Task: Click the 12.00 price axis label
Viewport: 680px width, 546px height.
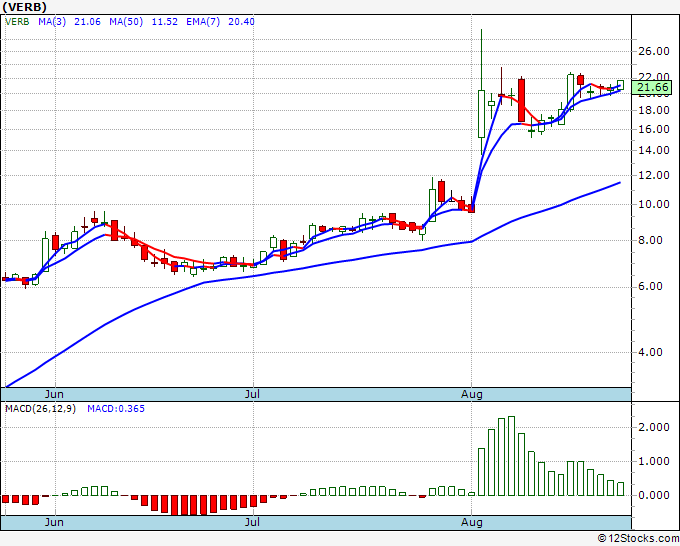Action: (654, 176)
